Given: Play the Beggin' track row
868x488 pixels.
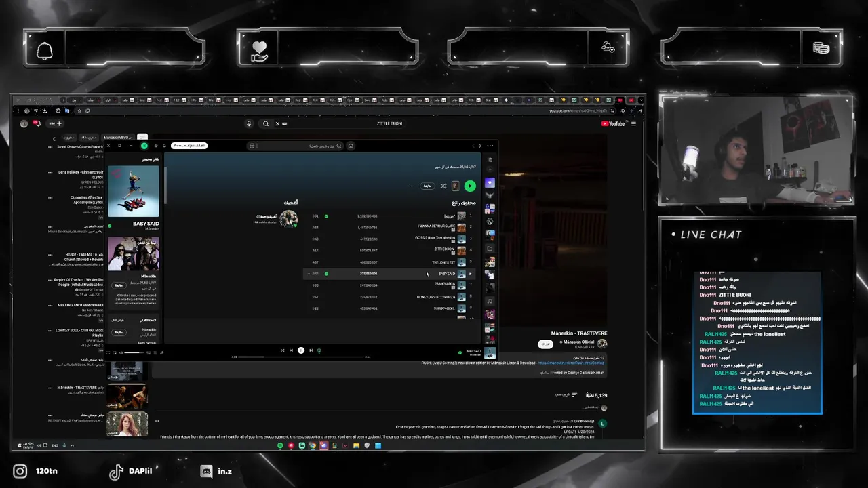Looking at the screenshot, I should [x=391, y=216].
